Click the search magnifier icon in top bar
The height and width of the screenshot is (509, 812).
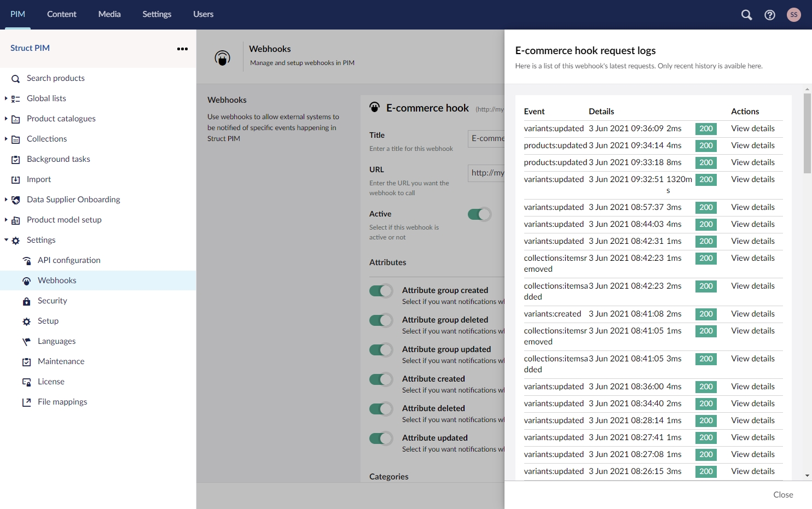click(746, 15)
